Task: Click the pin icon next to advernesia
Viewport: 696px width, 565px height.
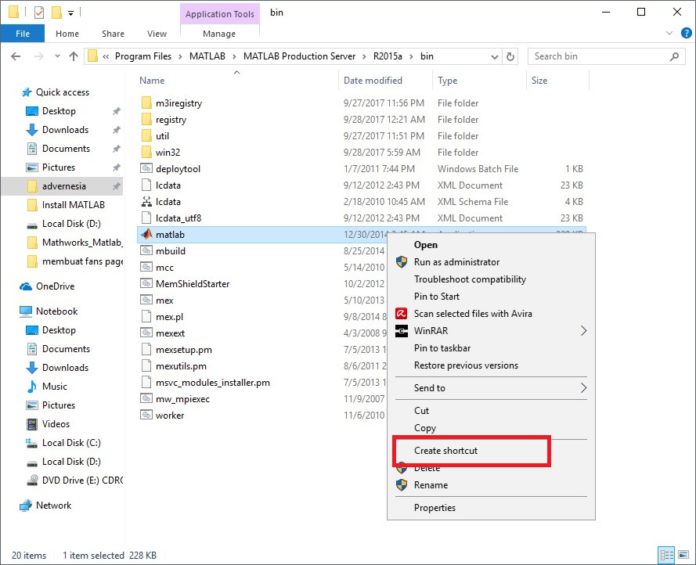Action: pyautogui.click(x=116, y=186)
